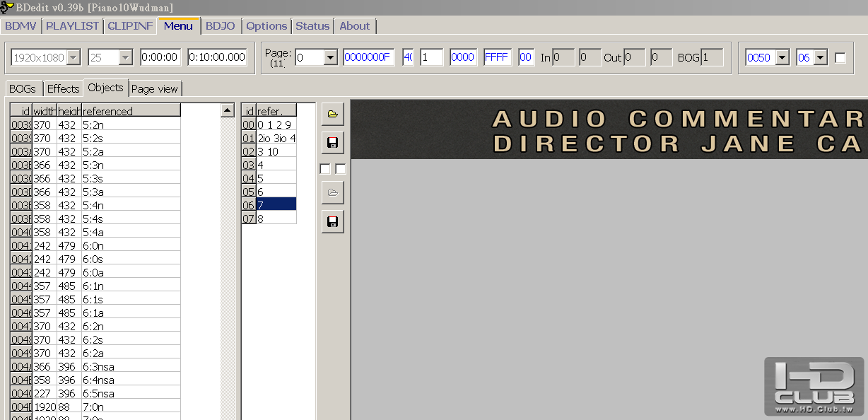Click the lower floppy-disk save icon
The height and width of the screenshot is (420, 868).
click(333, 221)
